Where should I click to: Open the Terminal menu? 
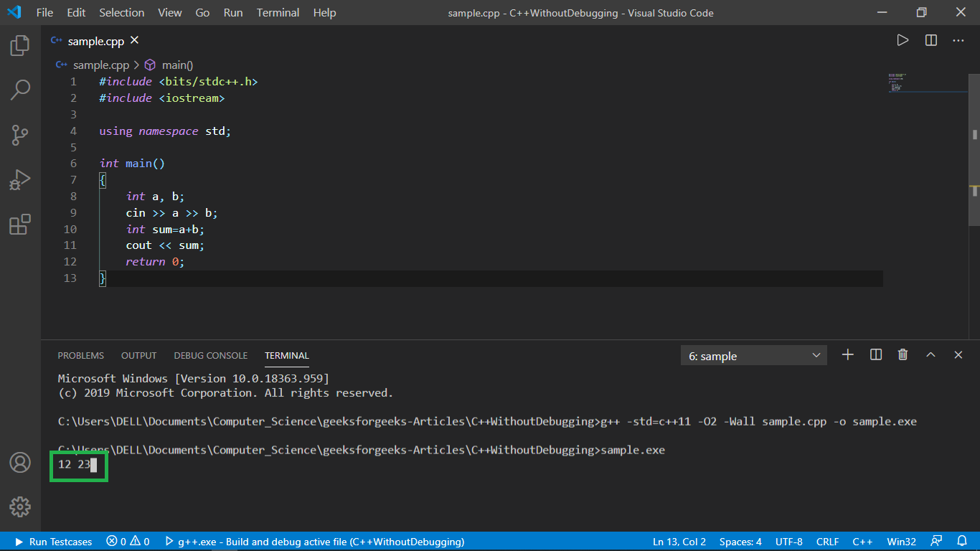tap(278, 13)
